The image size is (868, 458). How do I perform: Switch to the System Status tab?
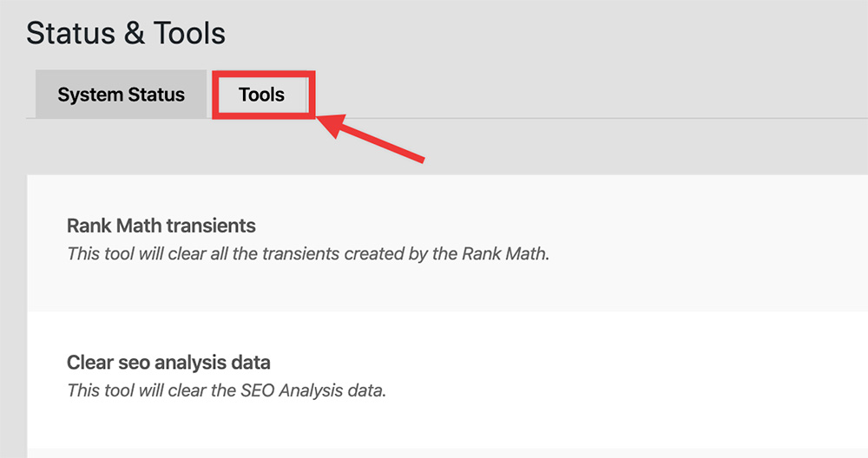[x=121, y=95]
